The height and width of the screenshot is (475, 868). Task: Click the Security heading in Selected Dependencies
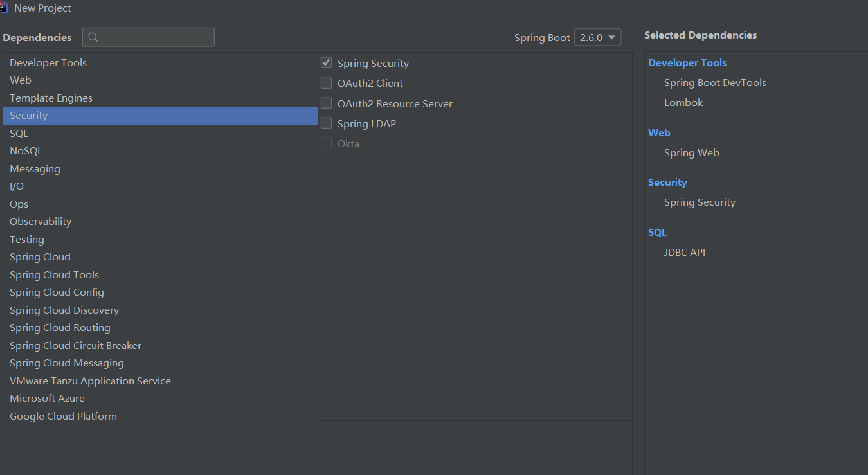tap(667, 183)
